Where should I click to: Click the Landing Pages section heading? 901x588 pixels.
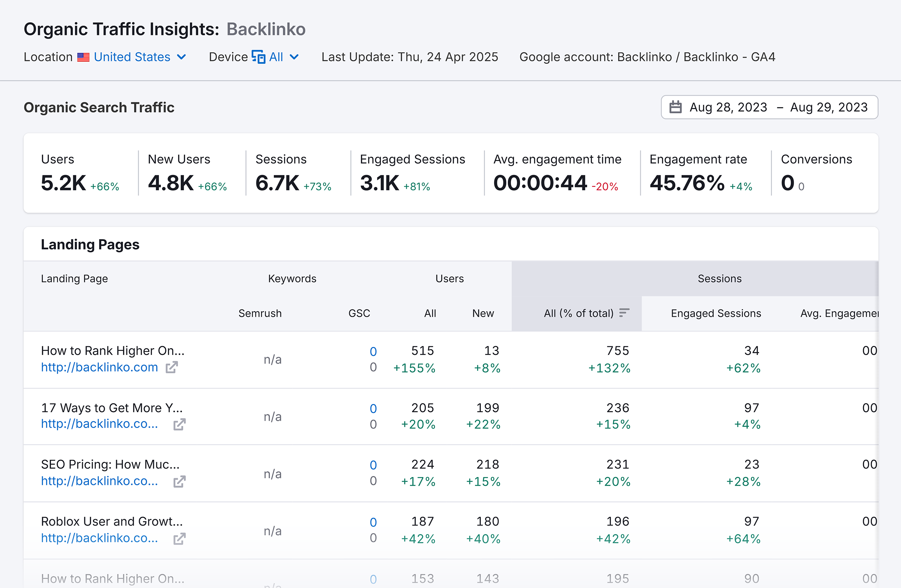point(90,244)
